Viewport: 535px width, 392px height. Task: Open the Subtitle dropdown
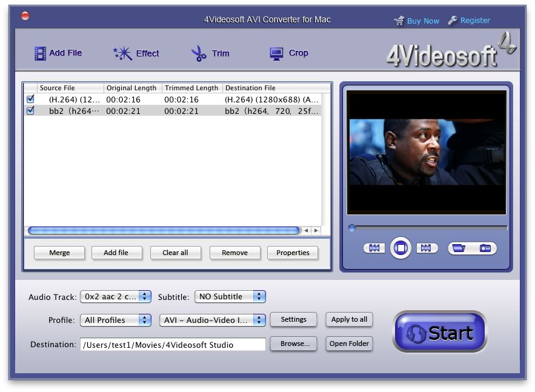click(230, 296)
